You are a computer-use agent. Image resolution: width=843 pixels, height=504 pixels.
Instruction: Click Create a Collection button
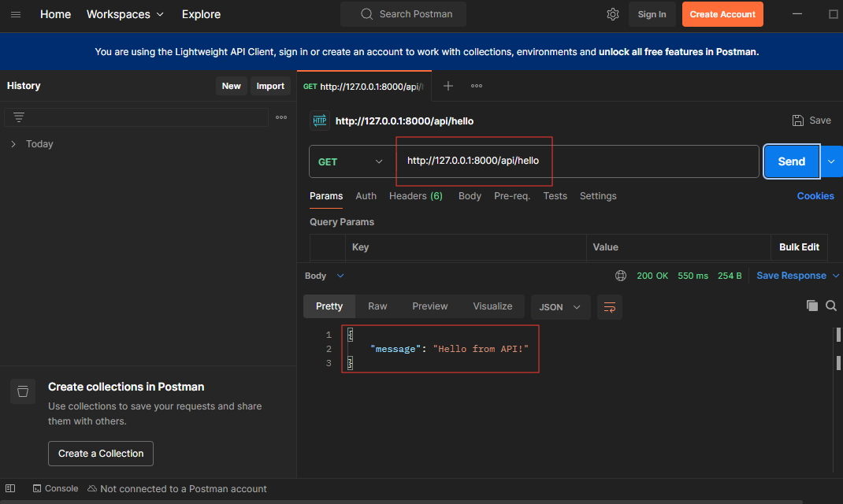[x=101, y=454]
